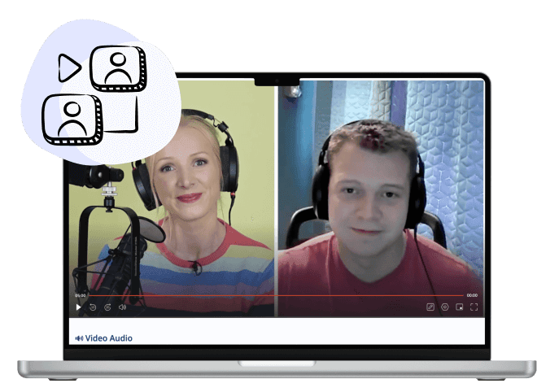Click the play triangle in the illustration bubble
This screenshot has width=537, height=392.
click(70, 68)
